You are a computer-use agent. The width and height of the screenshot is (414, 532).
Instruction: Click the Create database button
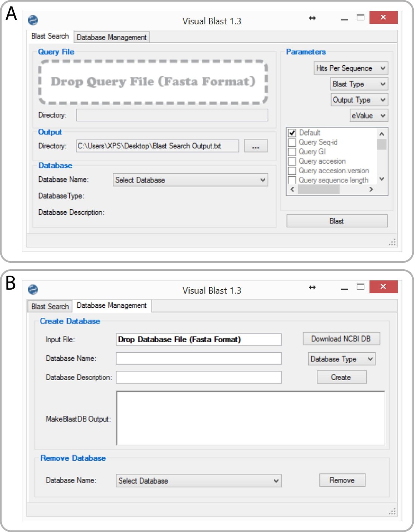tap(341, 377)
